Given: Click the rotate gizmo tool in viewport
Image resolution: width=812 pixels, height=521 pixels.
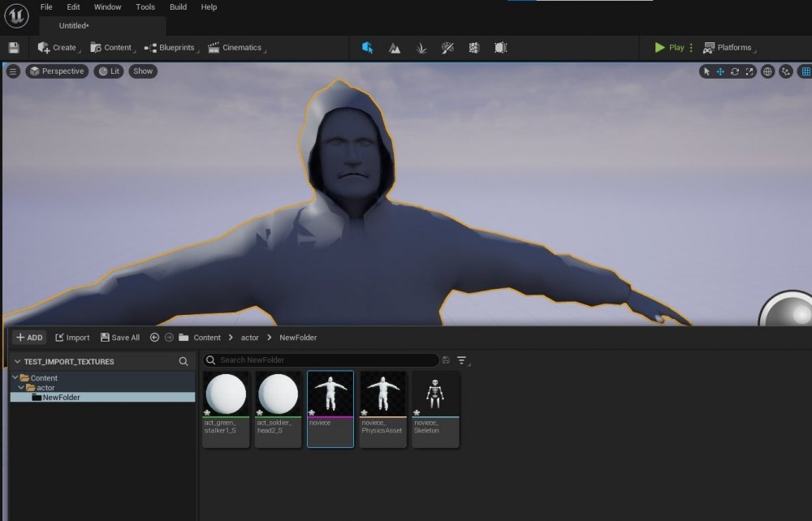Looking at the screenshot, I should pos(735,71).
